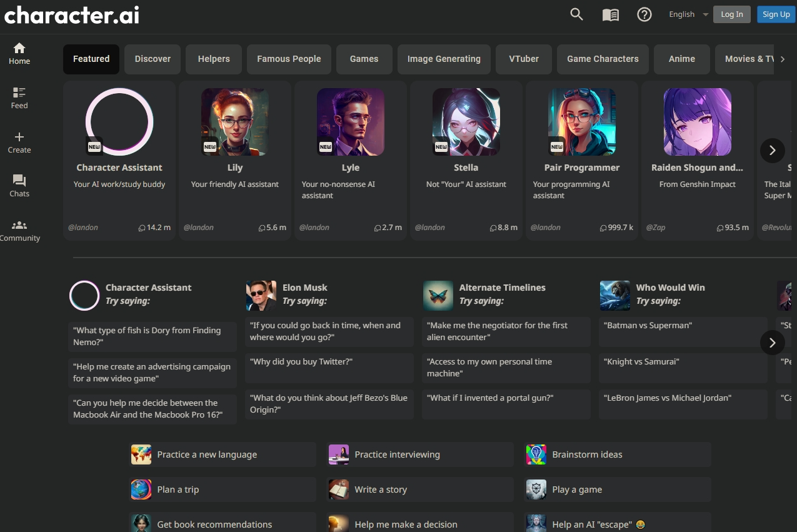The image size is (797, 532).
Task: Open Raiden Shogun character card
Action: tap(698, 160)
